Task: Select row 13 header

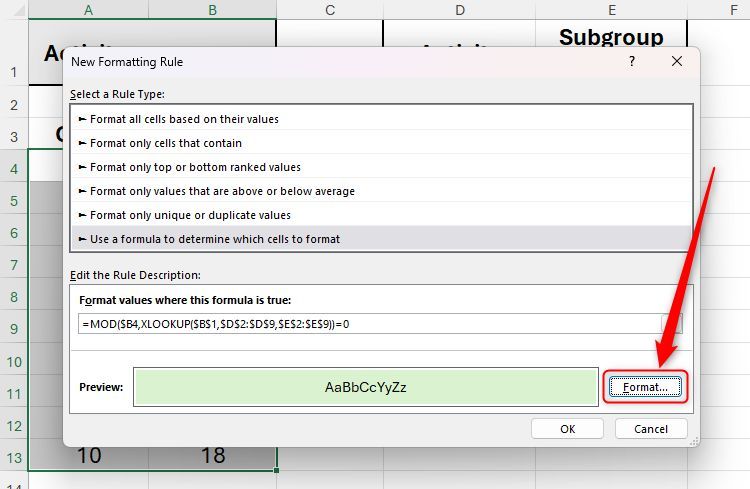Action: pyautogui.click(x=14, y=457)
